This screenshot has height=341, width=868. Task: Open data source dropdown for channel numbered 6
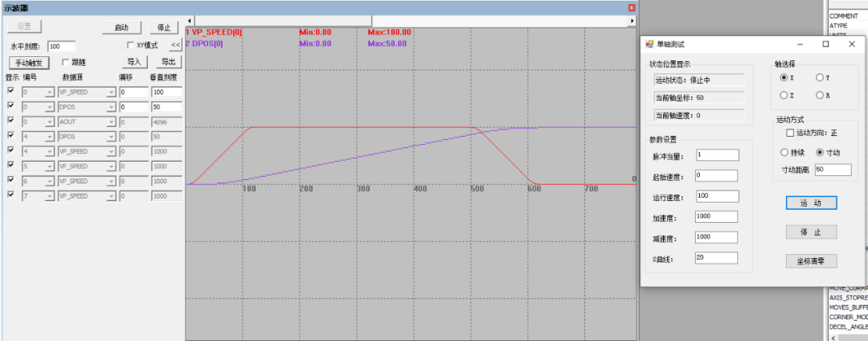coord(111,182)
